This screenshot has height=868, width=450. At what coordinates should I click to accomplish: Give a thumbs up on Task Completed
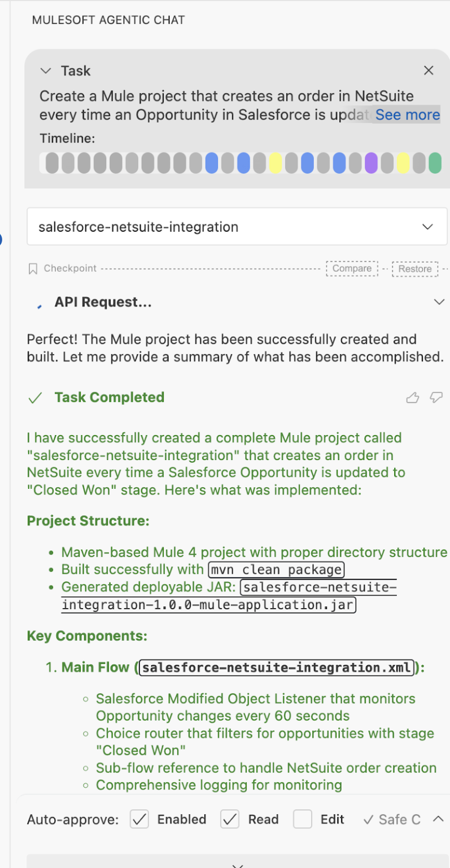pos(412,398)
